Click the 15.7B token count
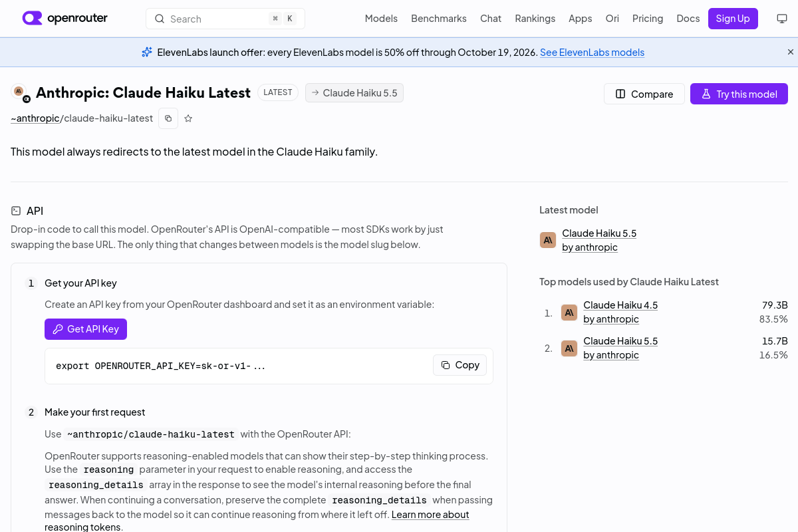The image size is (798, 532). 775,340
